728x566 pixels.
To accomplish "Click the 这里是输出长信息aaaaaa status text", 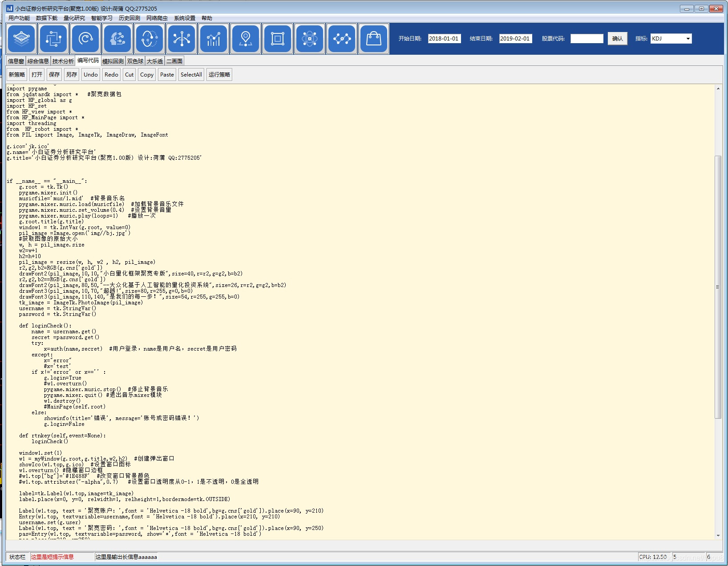I will click(x=126, y=557).
